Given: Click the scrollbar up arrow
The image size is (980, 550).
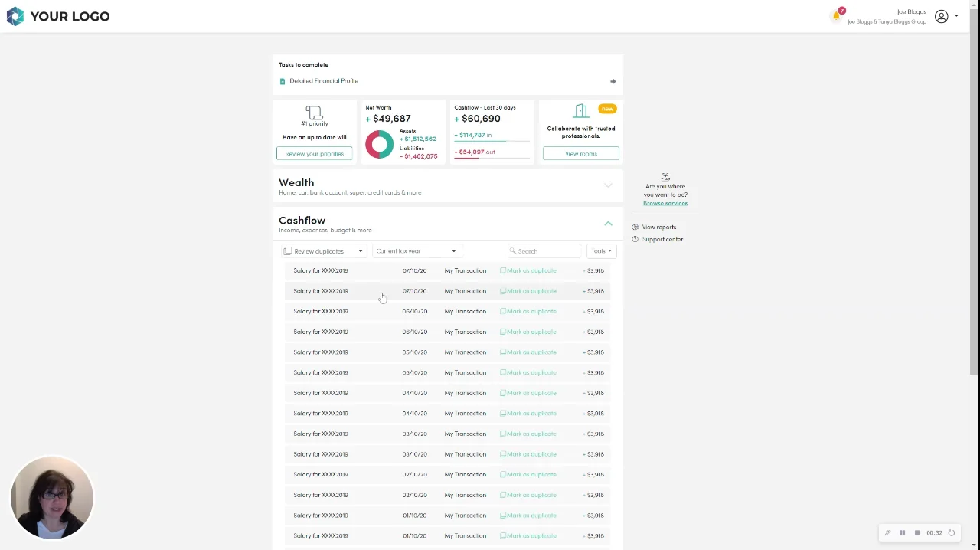Looking at the screenshot, I should (x=974, y=5).
